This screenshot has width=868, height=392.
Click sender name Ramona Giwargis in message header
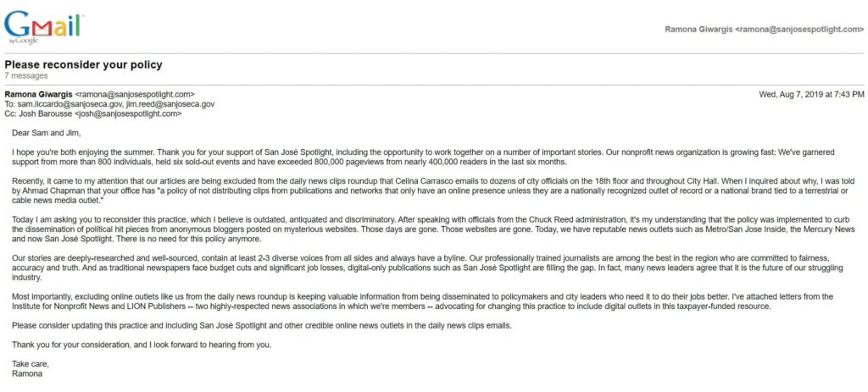38,95
